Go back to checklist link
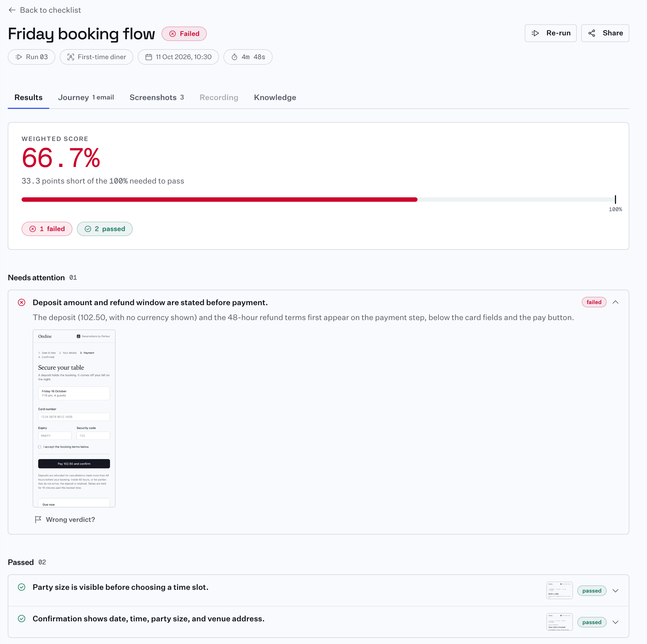647x644 pixels. 45,10
